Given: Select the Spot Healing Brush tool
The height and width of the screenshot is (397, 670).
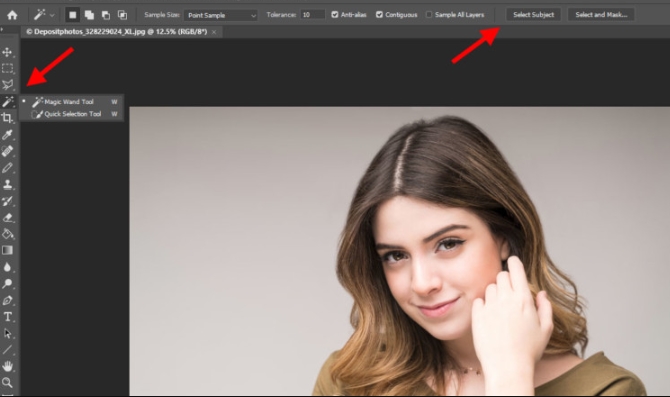Looking at the screenshot, I should (7, 151).
